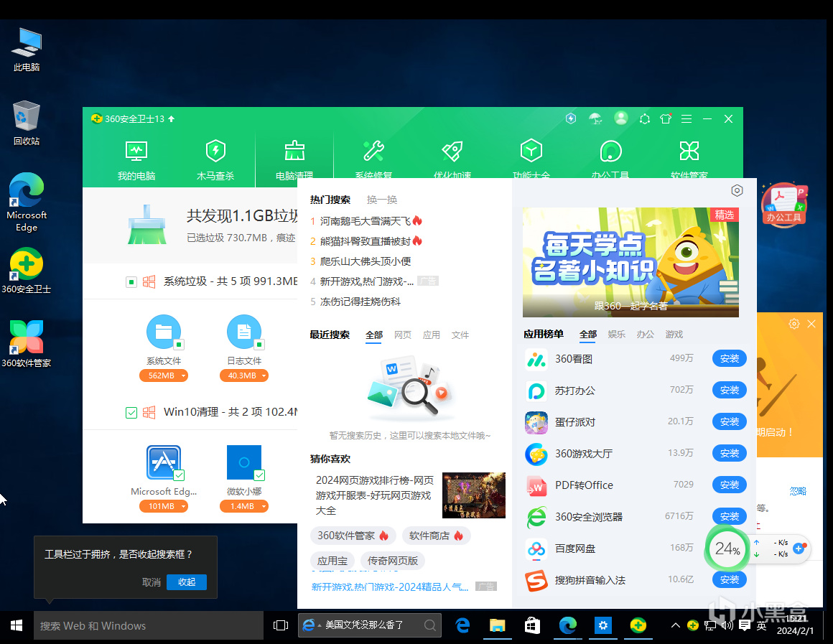Open 回收站 desktop icon
Screen dimensions: 833x644
27,123
